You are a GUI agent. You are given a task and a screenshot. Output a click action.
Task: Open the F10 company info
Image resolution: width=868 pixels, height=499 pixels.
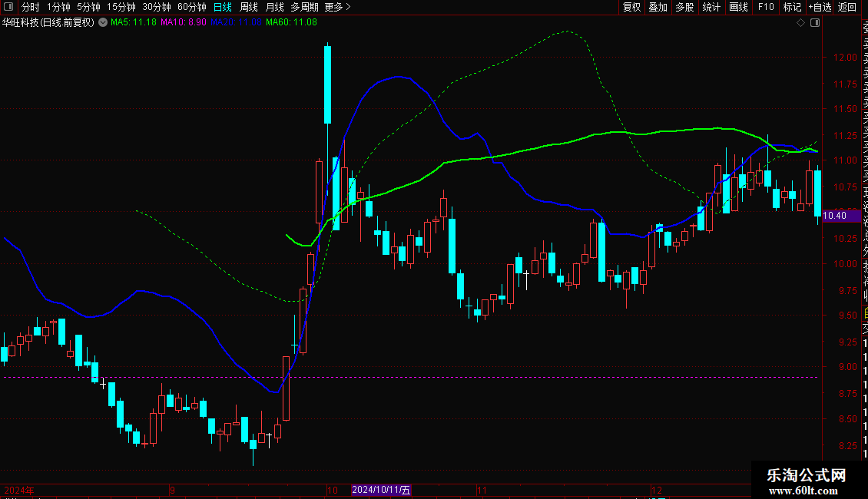pos(766,7)
